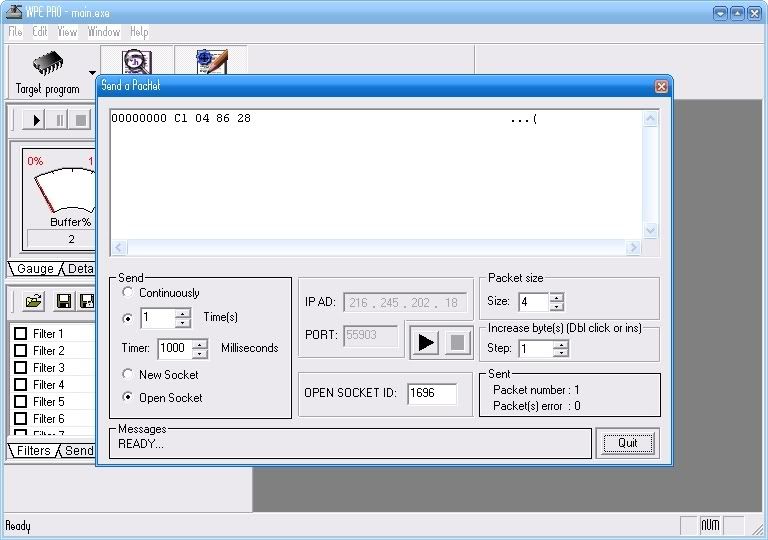Viewport: 768px width, 540px height.
Task: Stop logging in the main window
Action: [81, 120]
